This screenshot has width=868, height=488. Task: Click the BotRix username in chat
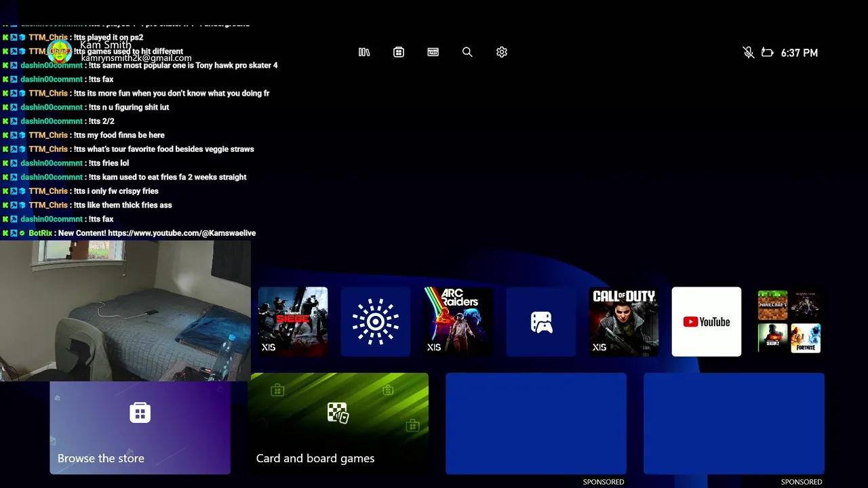point(41,233)
